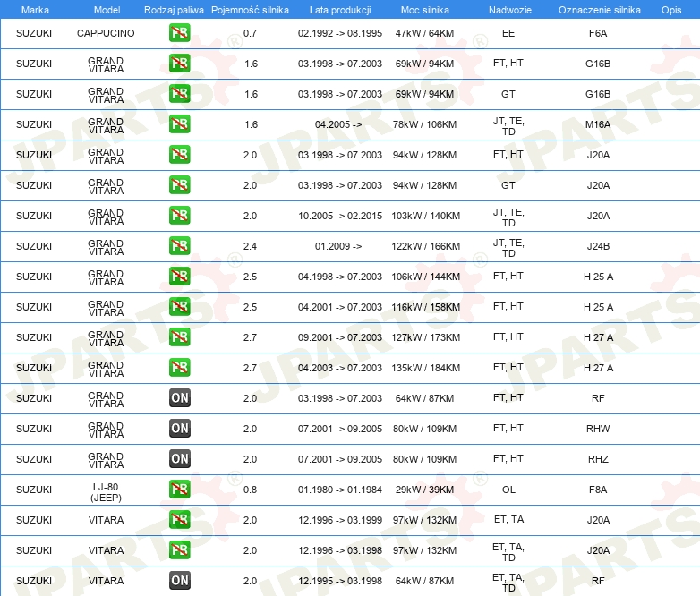Screen dimensions: 700x596
Task: Click the petrol icon for the 103kW Grand Vitara
Action: [179, 216]
